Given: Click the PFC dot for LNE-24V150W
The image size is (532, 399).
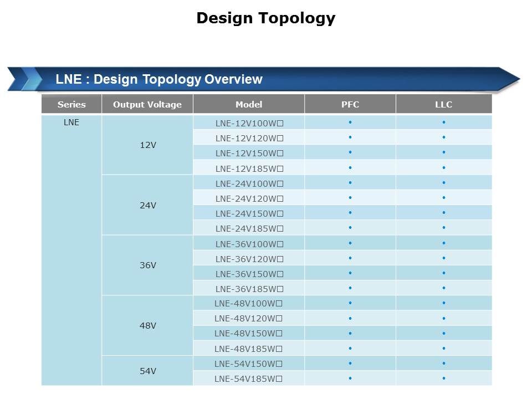Looking at the screenshot, I should point(350,213).
